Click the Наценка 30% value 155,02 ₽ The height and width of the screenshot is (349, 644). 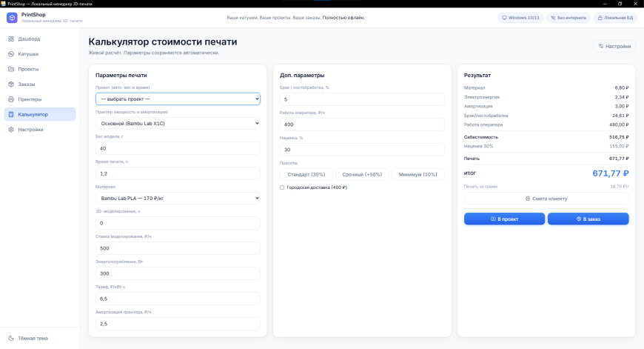(x=619, y=146)
